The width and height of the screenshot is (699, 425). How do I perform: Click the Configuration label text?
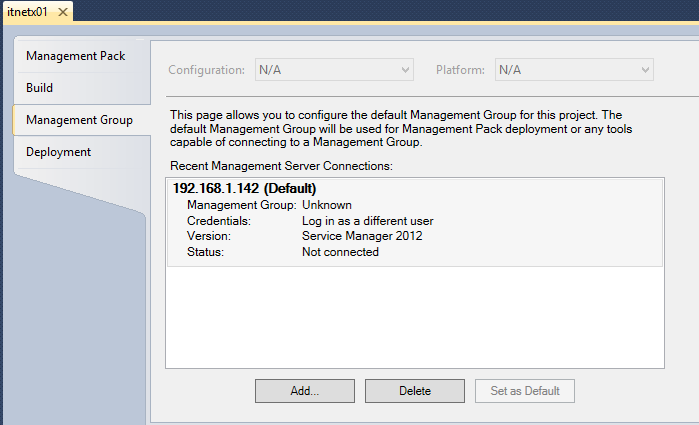point(206,70)
